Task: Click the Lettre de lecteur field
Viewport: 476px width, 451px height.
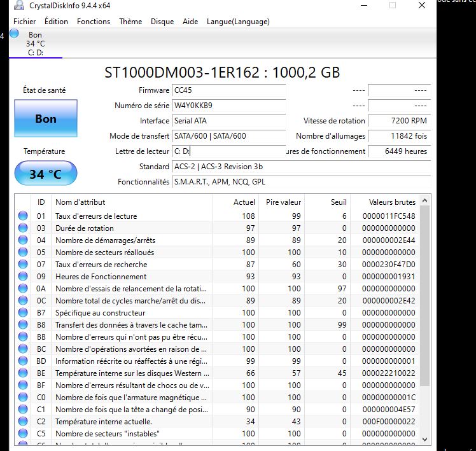Action: click(229, 151)
